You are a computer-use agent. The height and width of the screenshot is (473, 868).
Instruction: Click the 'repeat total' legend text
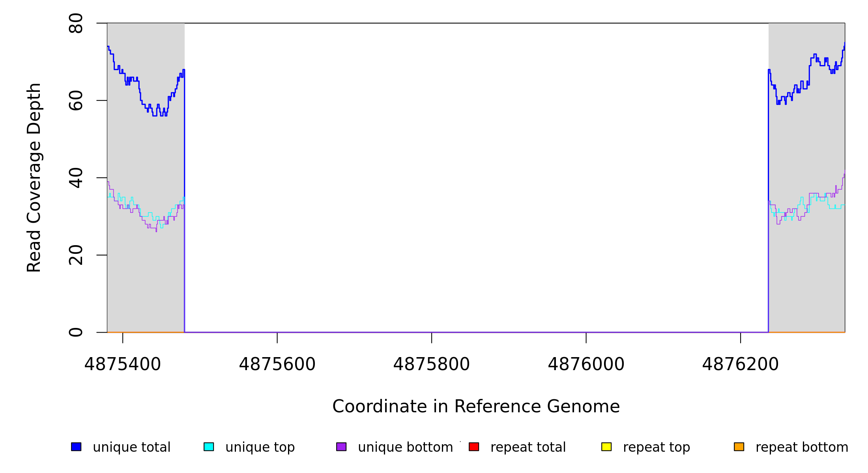point(528,447)
